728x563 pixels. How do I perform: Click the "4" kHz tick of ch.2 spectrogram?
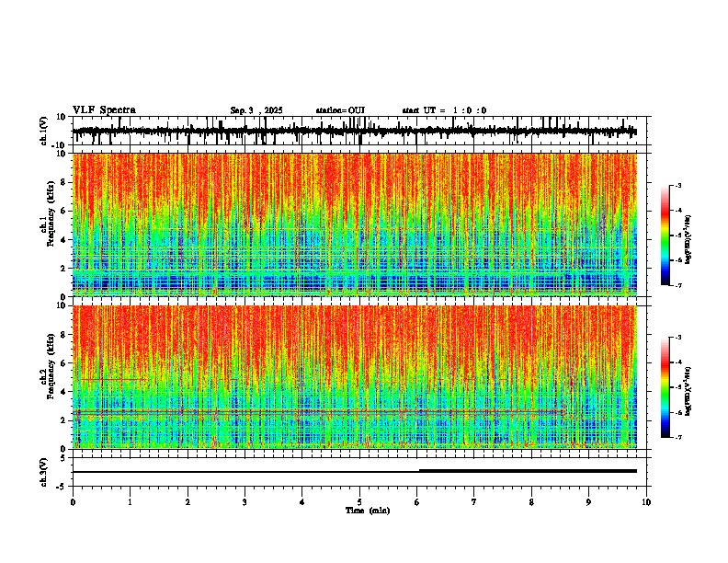click(x=63, y=392)
